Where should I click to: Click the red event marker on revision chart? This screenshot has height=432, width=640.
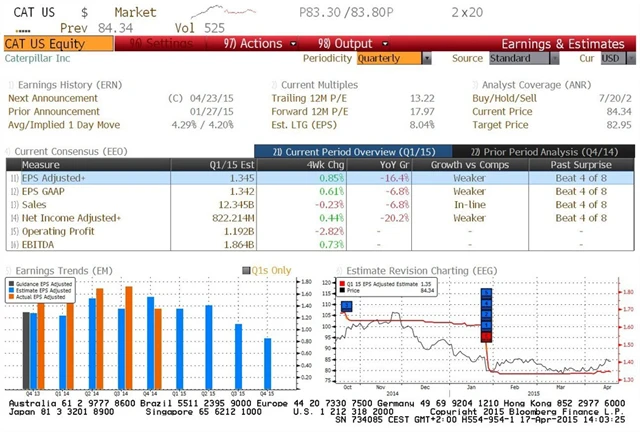[x=487, y=336]
